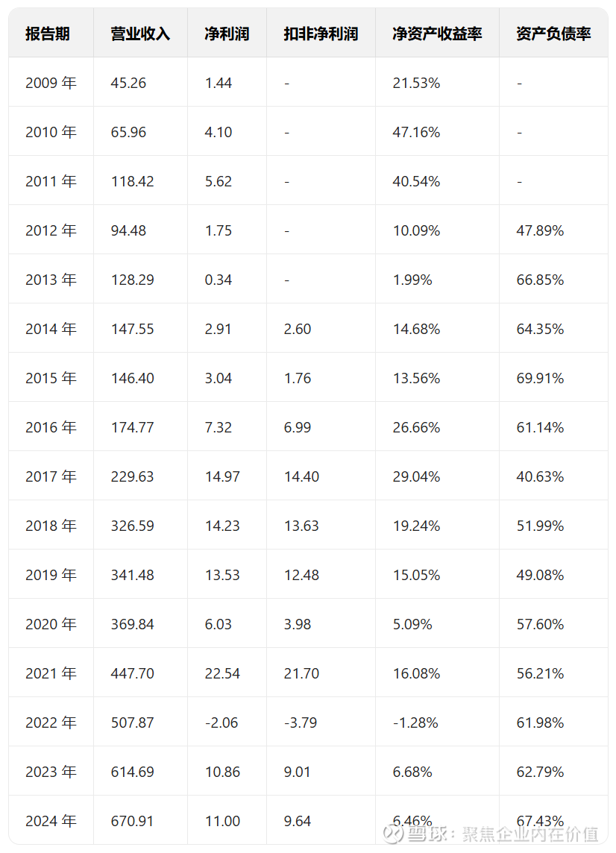Select the 净资产收益率 column header
This screenshot has height=853, width=616.
click(x=437, y=34)
